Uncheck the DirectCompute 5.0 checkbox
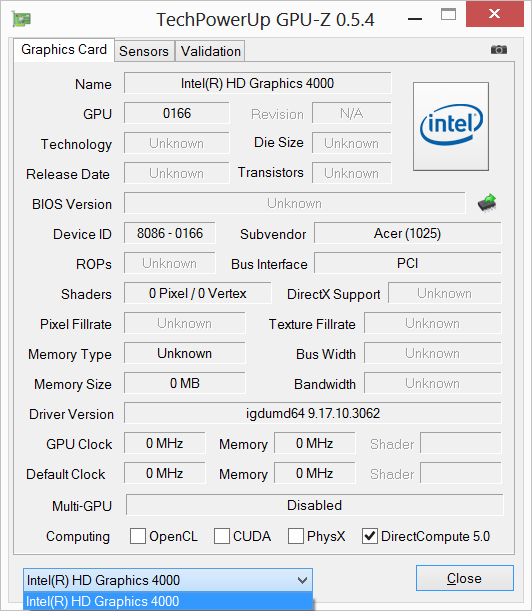 point(370,536)
